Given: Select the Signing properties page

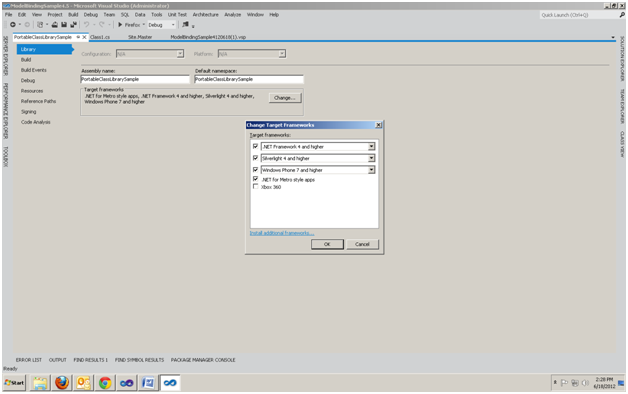Looking at the screenshot, I should 28,112.
